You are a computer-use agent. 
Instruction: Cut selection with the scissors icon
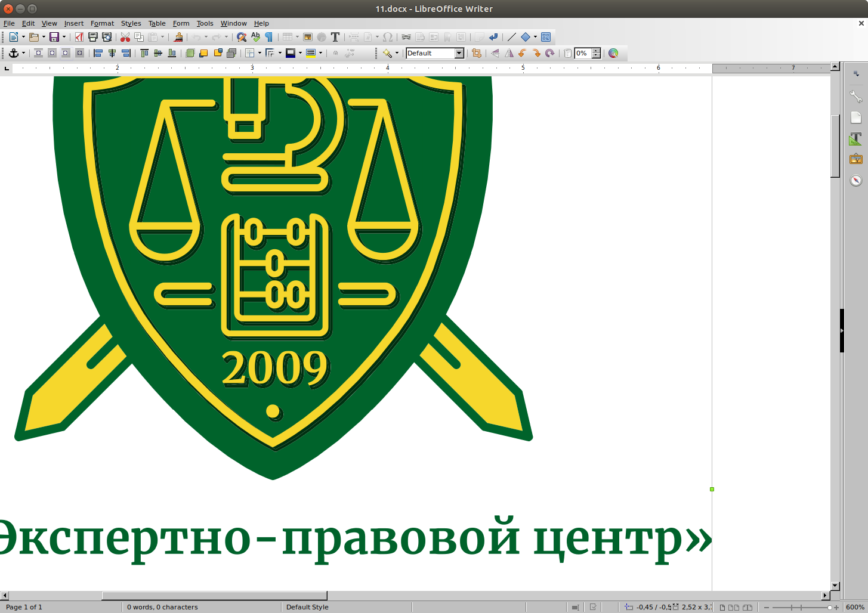coord(125,37)
